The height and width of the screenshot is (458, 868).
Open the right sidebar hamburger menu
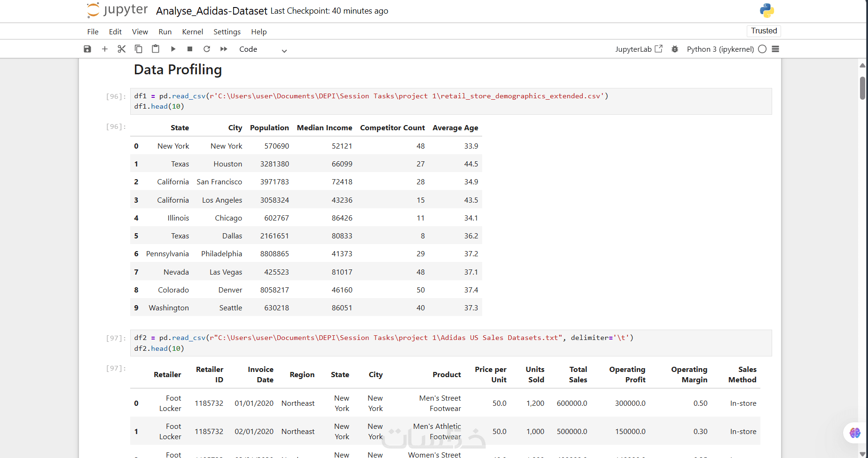pyautogui.click(x=775, y=49)
